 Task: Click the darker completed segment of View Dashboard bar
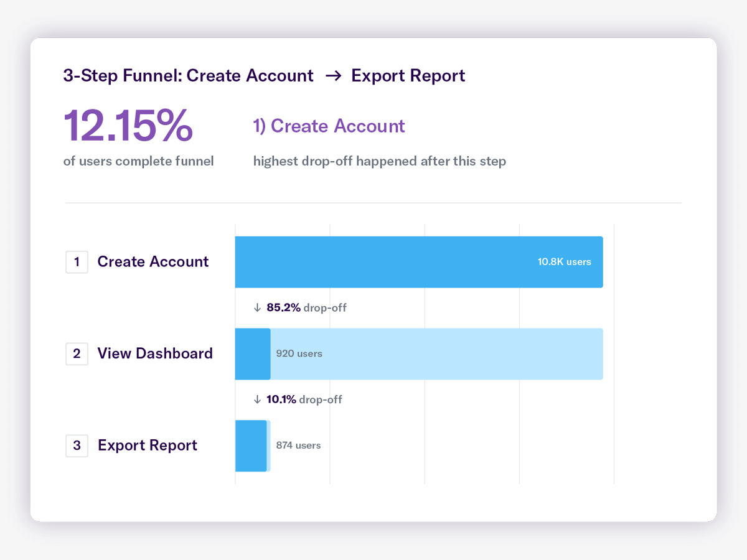point(252,353)
